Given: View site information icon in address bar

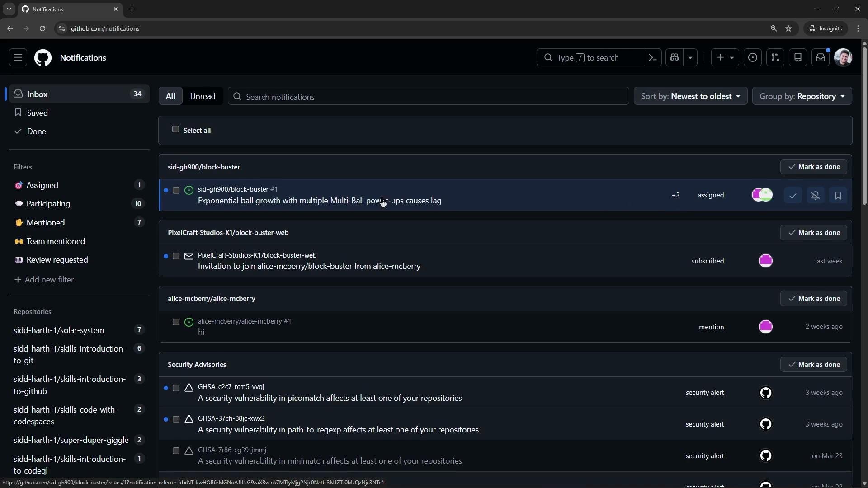Looking at the screenshot, I should click(x=62, y=28).
